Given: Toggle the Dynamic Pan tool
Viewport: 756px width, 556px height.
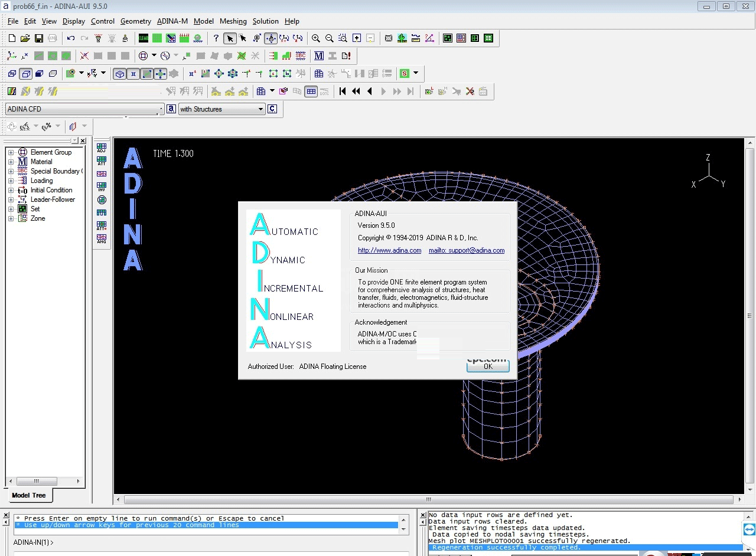Looking at the screenshot, I should click(271, 38).
